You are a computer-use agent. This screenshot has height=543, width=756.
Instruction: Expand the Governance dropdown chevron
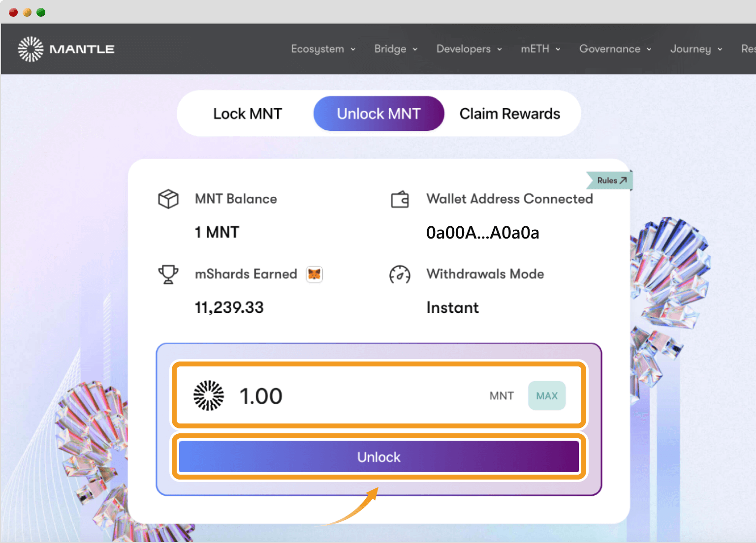(649, 49)
